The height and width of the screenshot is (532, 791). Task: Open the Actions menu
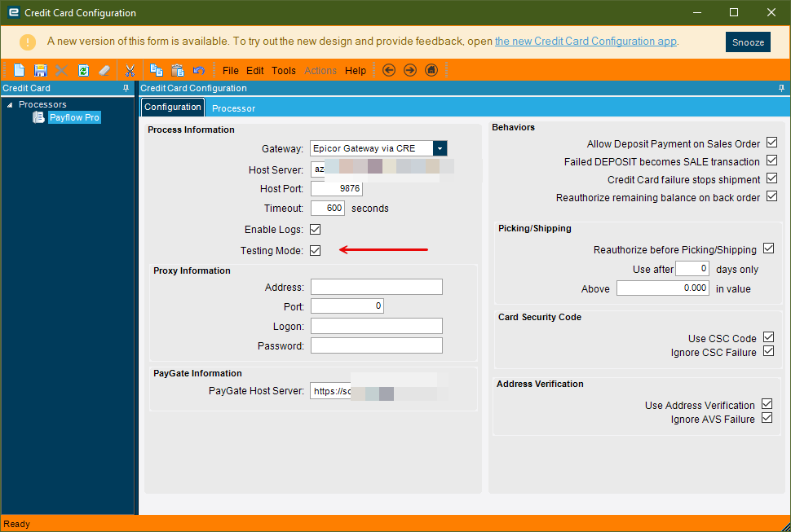320,71
